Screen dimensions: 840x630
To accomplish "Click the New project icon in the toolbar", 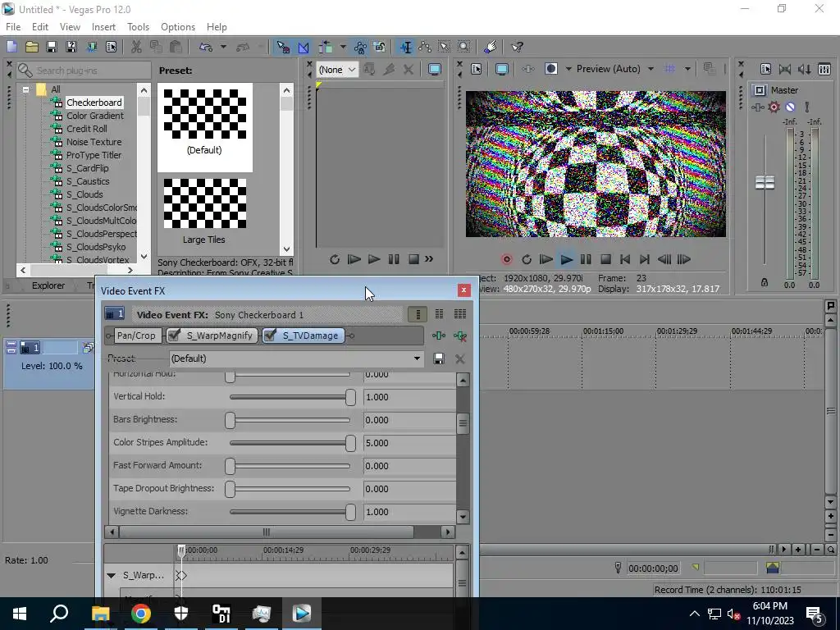I will tap(11, 47).
